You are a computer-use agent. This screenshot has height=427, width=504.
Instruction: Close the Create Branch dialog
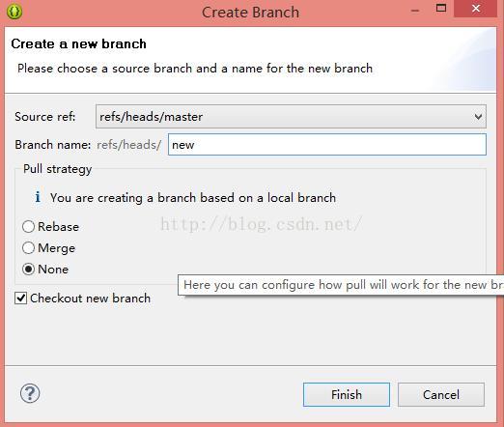click(x=476, y=9)
